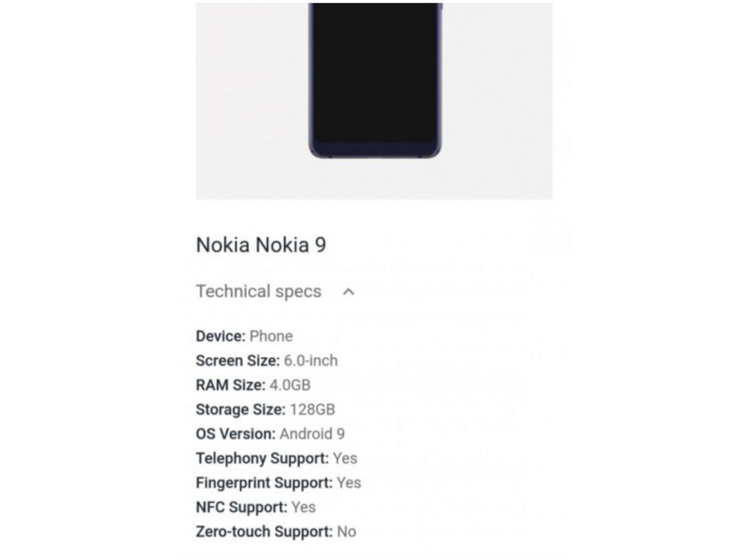Click the Phone value after Device
This screenshot has width=747, height=560.
(x=271, y=336)
